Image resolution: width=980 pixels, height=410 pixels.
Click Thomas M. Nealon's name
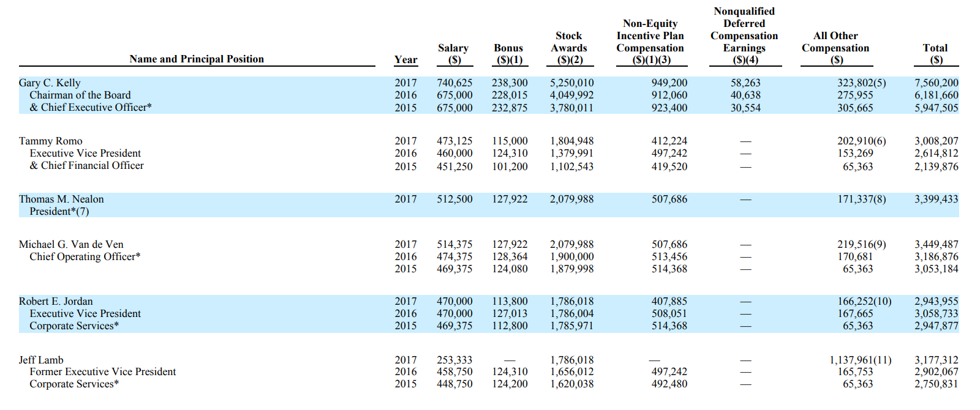(61, 199)
